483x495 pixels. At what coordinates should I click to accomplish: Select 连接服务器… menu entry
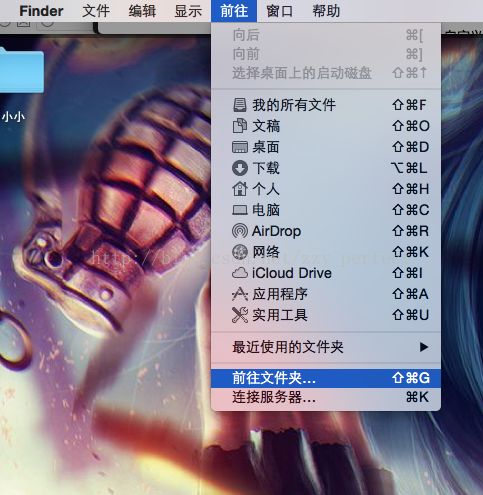[326, 397]
